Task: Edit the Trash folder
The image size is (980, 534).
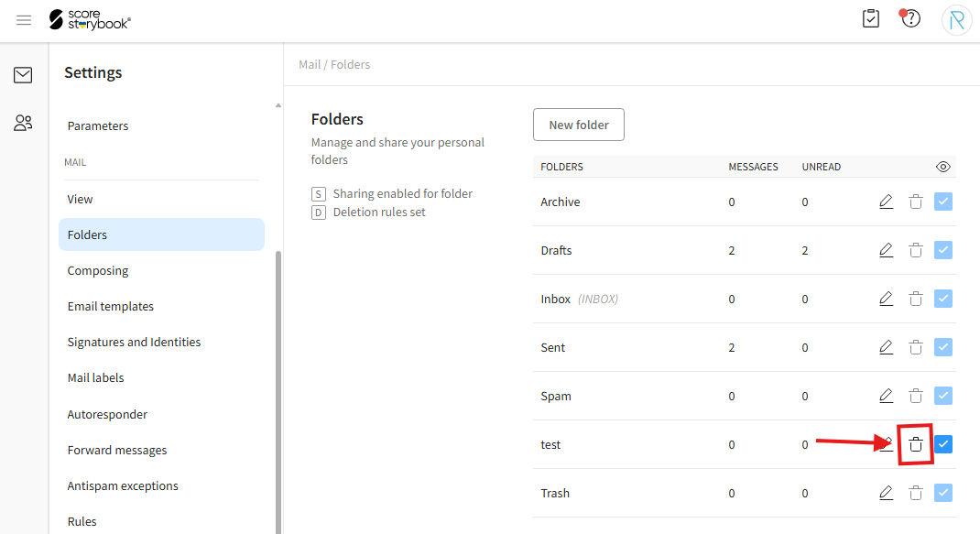Action: [887, 493]
